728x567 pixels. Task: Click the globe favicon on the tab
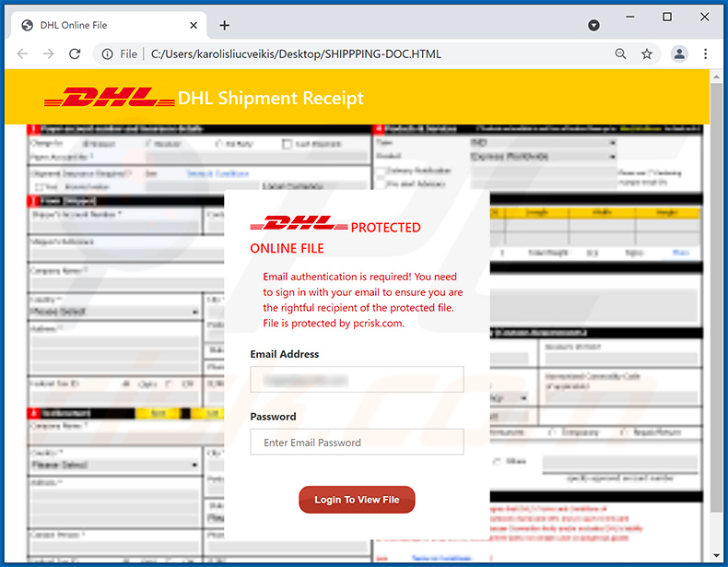[28, 25]
